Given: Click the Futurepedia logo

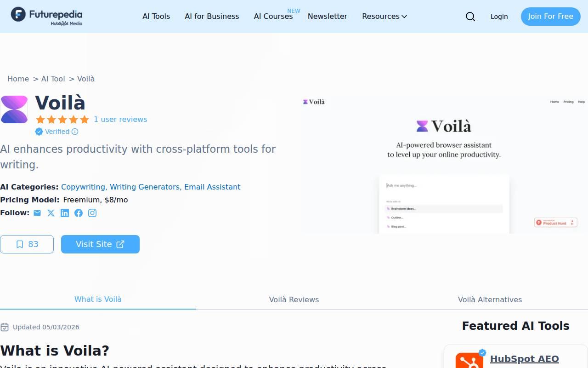Looking at the screenshot, I should (x=47, y=16).
